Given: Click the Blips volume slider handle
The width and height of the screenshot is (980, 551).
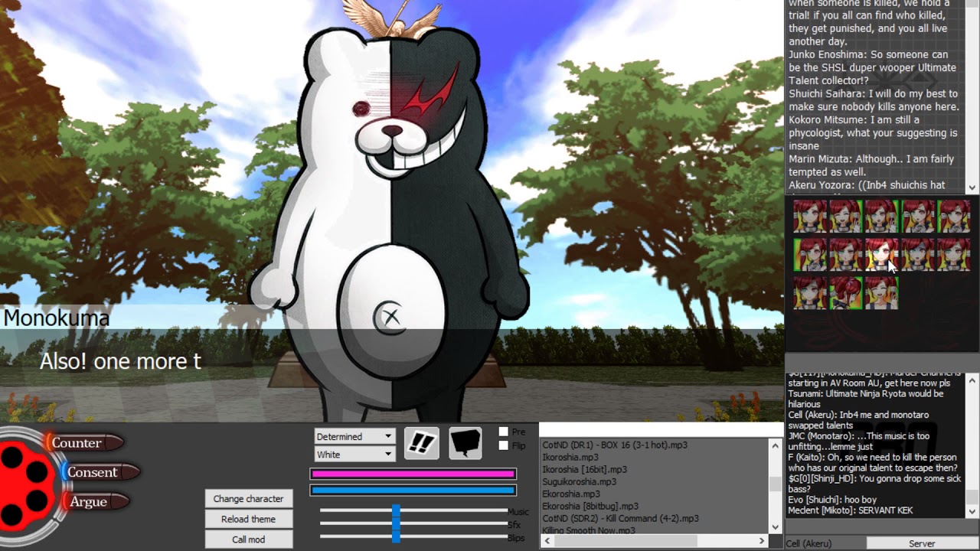Looking at the screenshot, I should (x=396, y=537).
